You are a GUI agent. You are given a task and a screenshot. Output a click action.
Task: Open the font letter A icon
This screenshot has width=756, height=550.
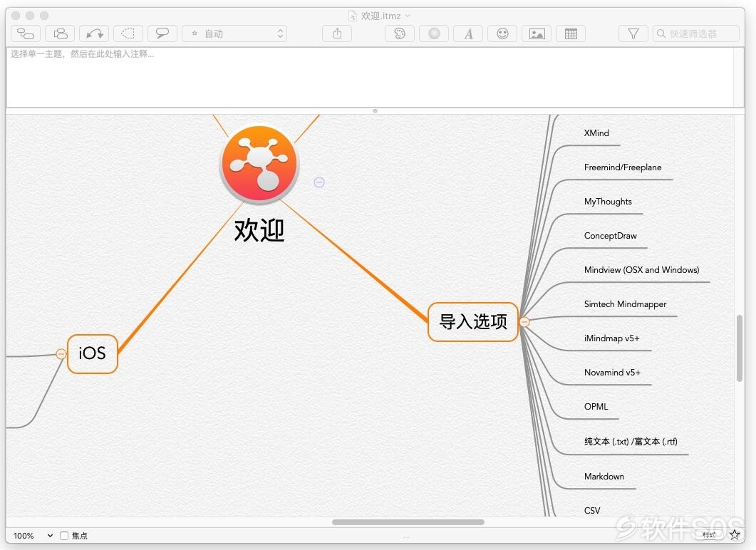[468, 33]
